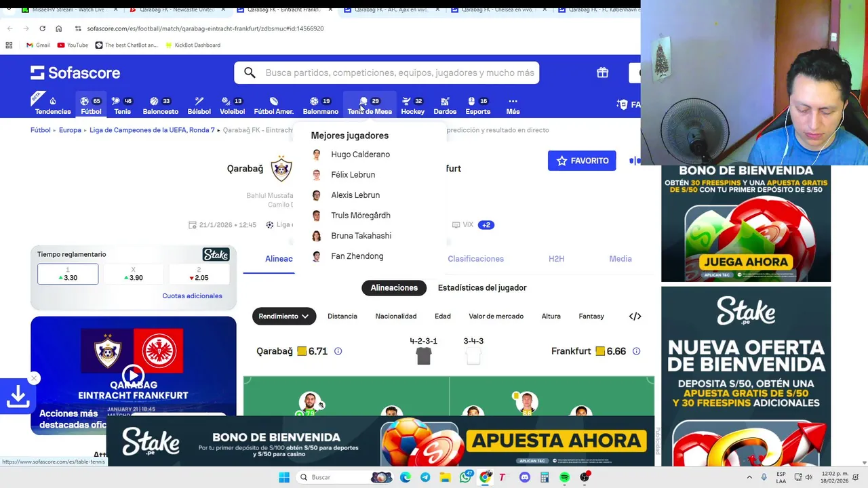Close the download overlay button
The image size is (868, 488).
point(34,378)
